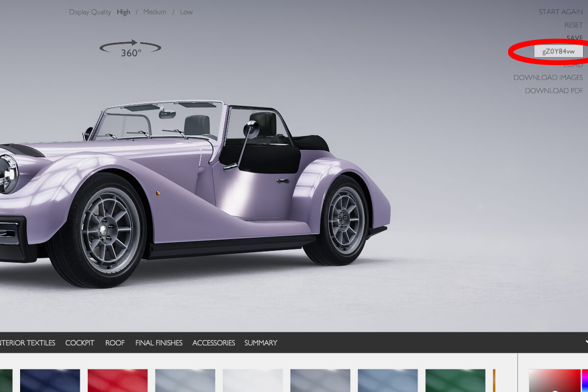Select the steel blue paint swatch

388,381
